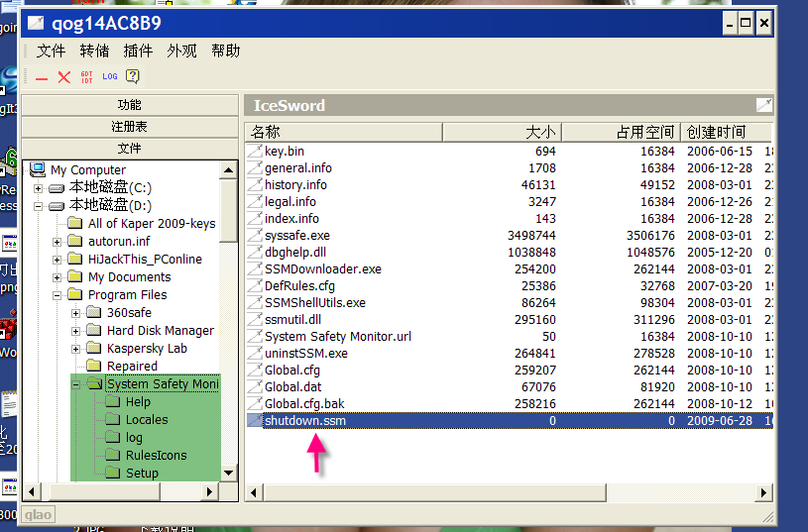Click tree panel scroll up arrow
This screenshot has width=808, height=532.
[228, 170]
